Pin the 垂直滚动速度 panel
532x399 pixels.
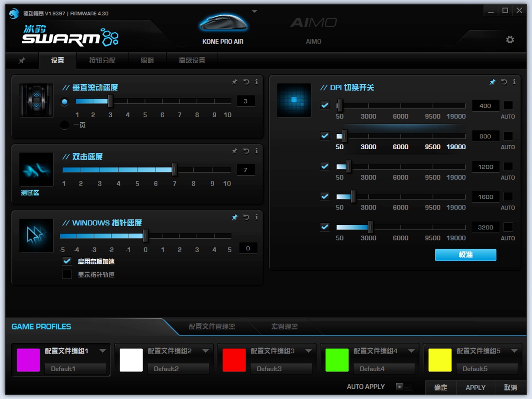click(x=235, y=82)
